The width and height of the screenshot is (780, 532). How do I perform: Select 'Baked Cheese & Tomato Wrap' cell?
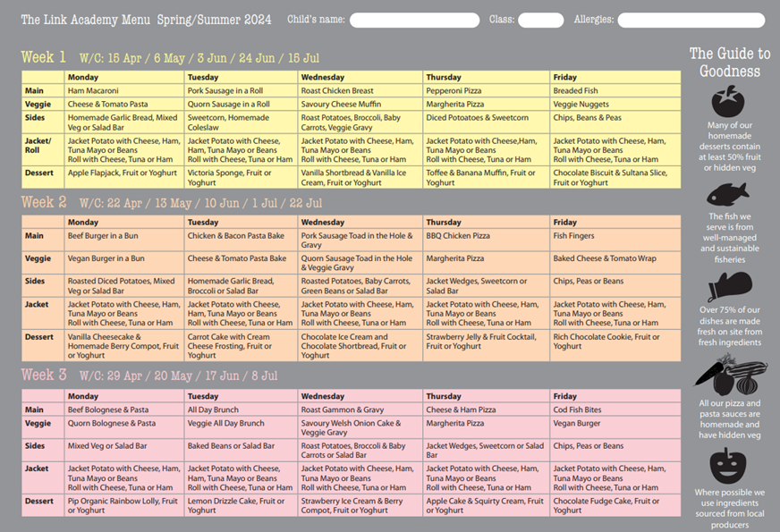tap(615, 263)
